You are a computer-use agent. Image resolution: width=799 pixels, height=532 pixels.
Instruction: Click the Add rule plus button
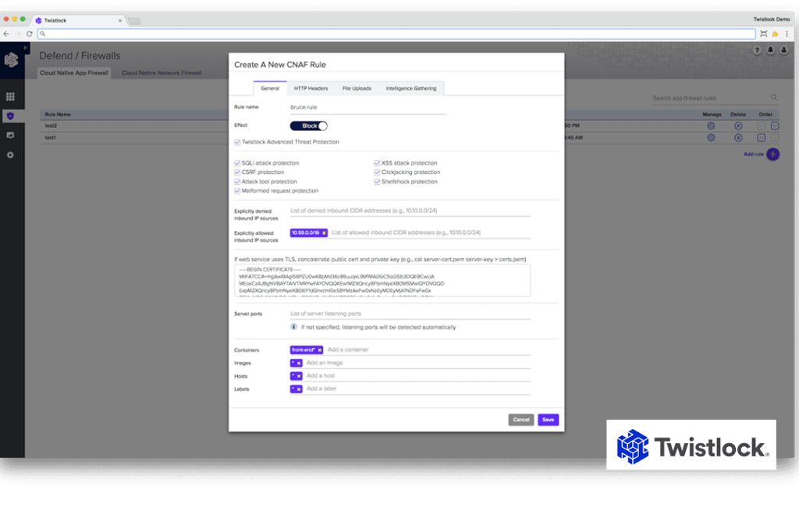(x=773, y=154)
